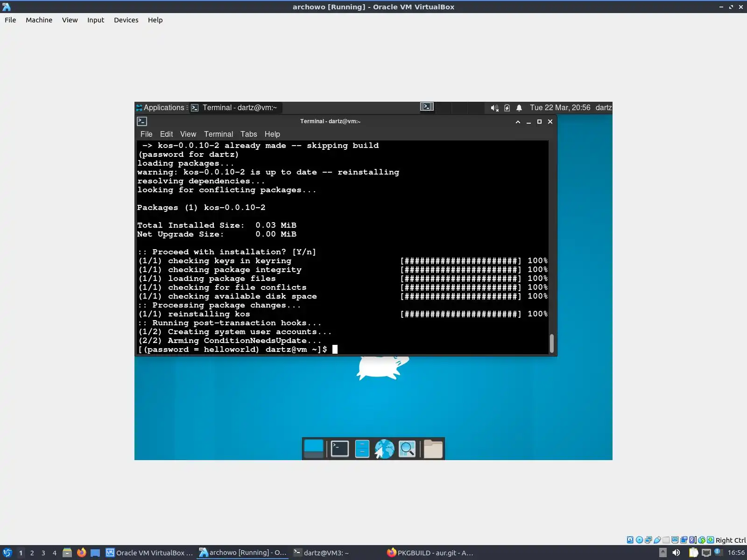The width and height of the screenshot is (747, 560).
Task: Open Application Finder magnifier in guest dock
Action: point(407,449)
